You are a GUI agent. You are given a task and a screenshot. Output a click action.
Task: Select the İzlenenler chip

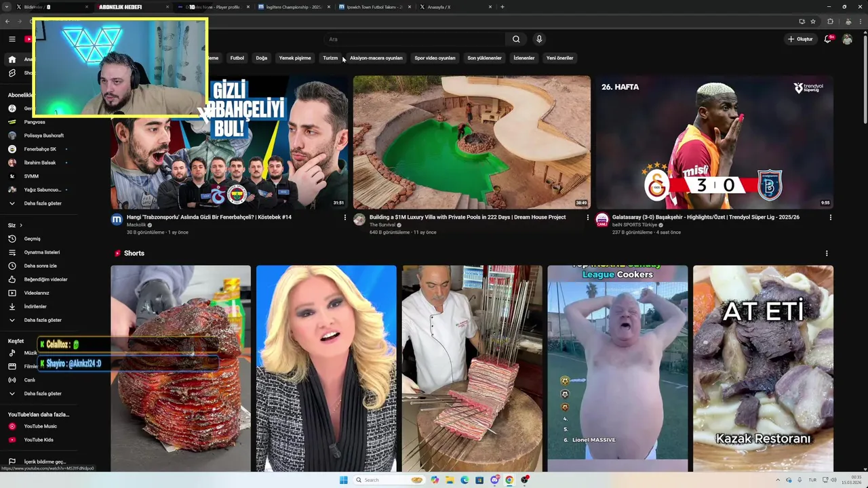click(x=524, y=58)
